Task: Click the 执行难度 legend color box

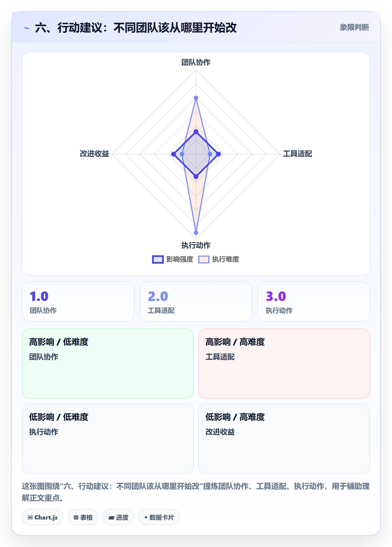Action: coord(204,259)
